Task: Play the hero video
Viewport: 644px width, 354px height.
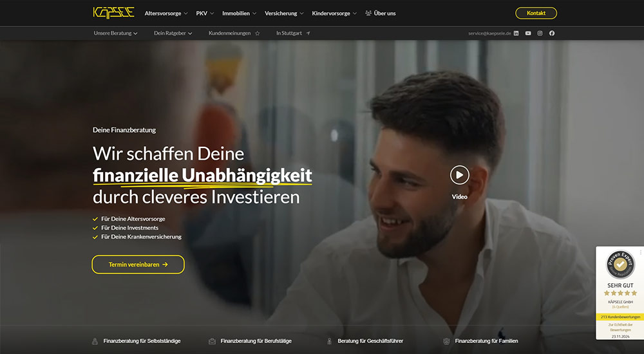Action: point(460,175)
